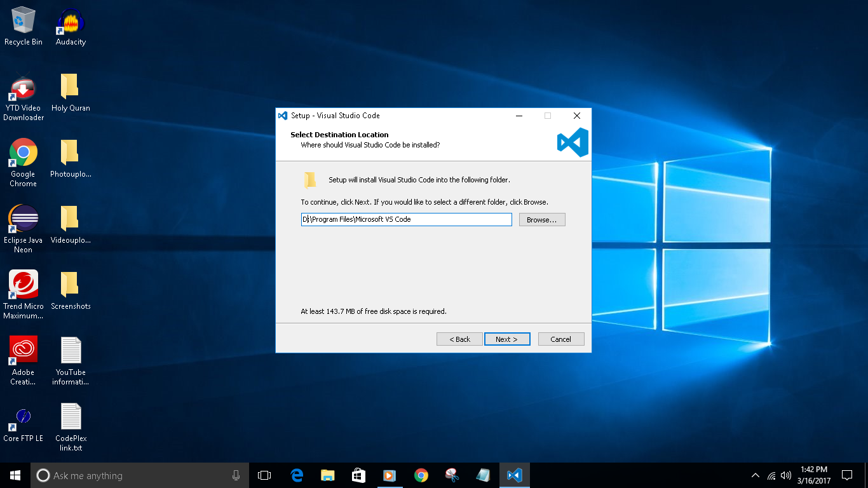Open Chrome from the taskbar

point(421,475)
